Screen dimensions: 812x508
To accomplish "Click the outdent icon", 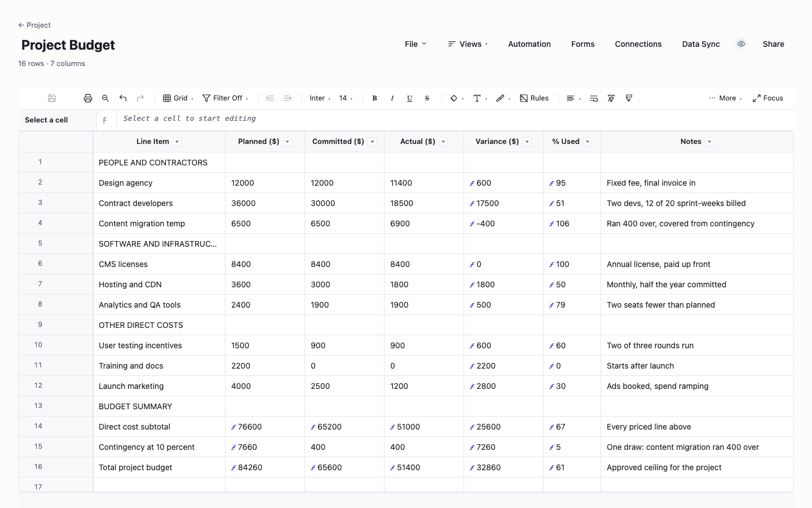I will coord(288,98).
